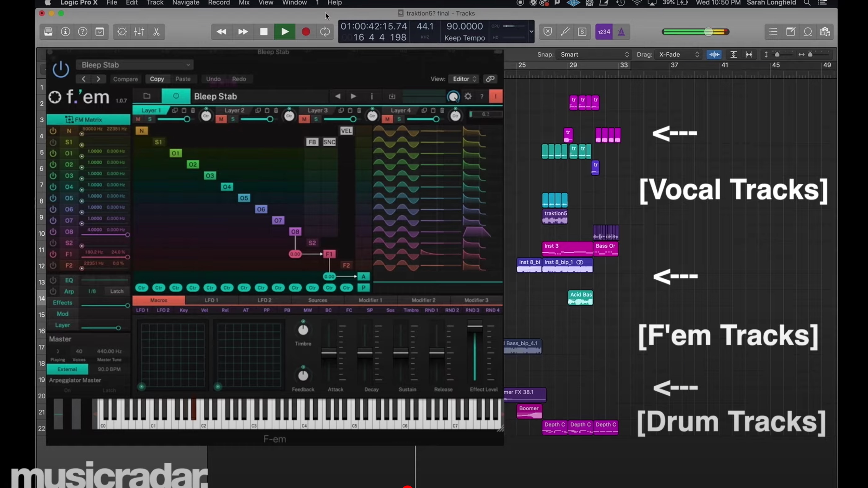This screenshot has height=488, width=868.
Task: Go to previous plugin setting arrow
Action: click(x=84, y=79)
